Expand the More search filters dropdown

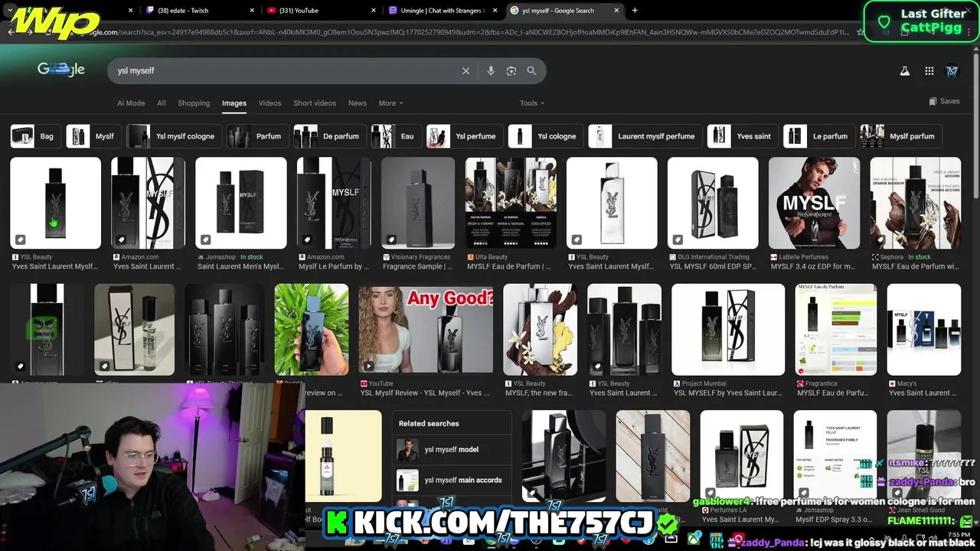tap(390, 103)
